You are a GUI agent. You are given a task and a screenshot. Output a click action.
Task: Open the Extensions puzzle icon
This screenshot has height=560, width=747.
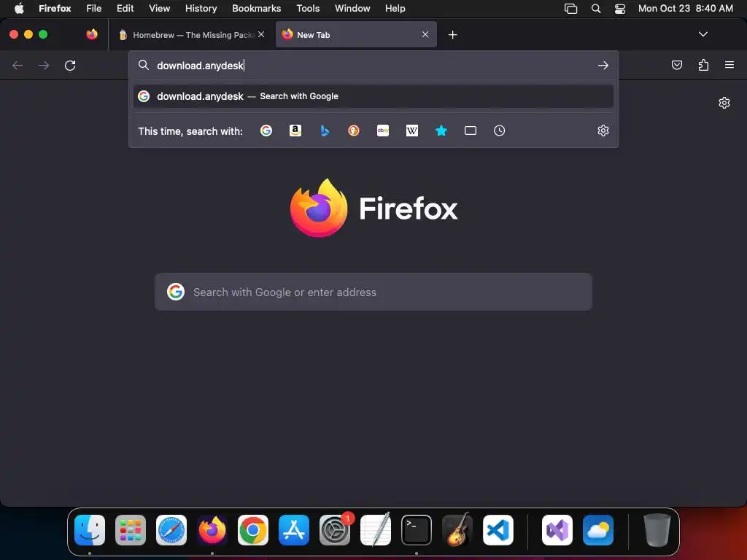pos(703,65)
